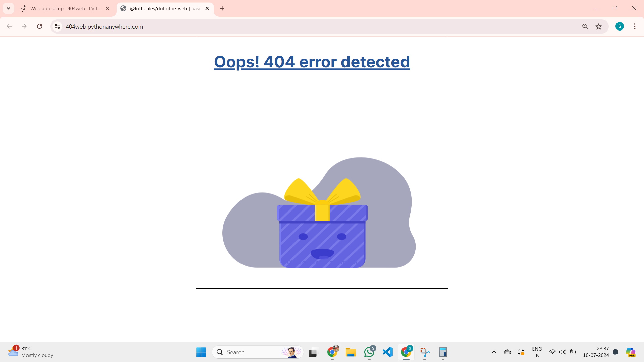644x362 pixels.
Task: Click the address bar URL
Action: (104, 27)
